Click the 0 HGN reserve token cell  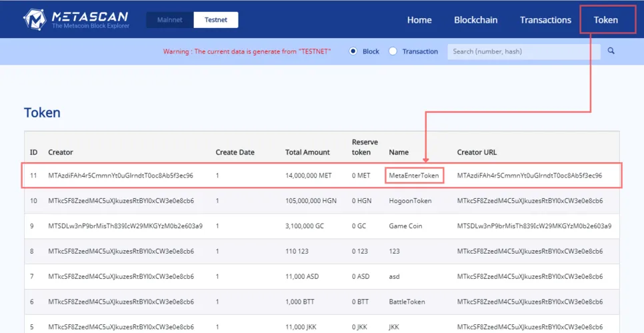point(361,201)
